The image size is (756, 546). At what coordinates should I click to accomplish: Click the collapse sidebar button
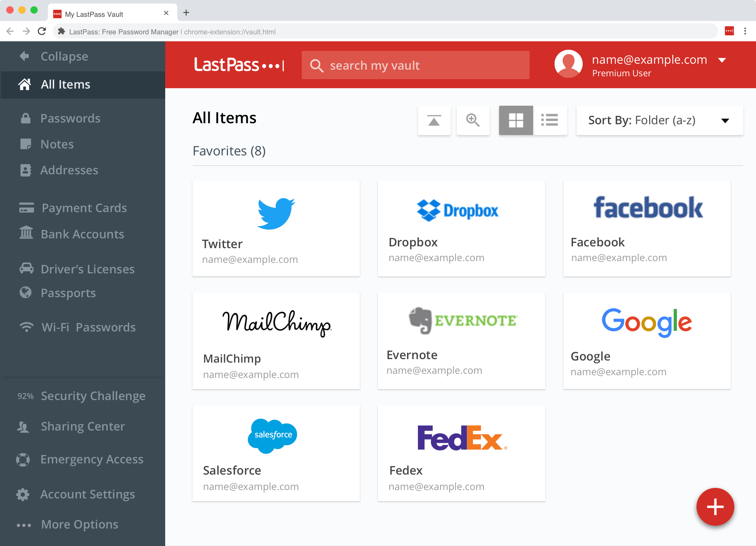click(x=64, y=56)
